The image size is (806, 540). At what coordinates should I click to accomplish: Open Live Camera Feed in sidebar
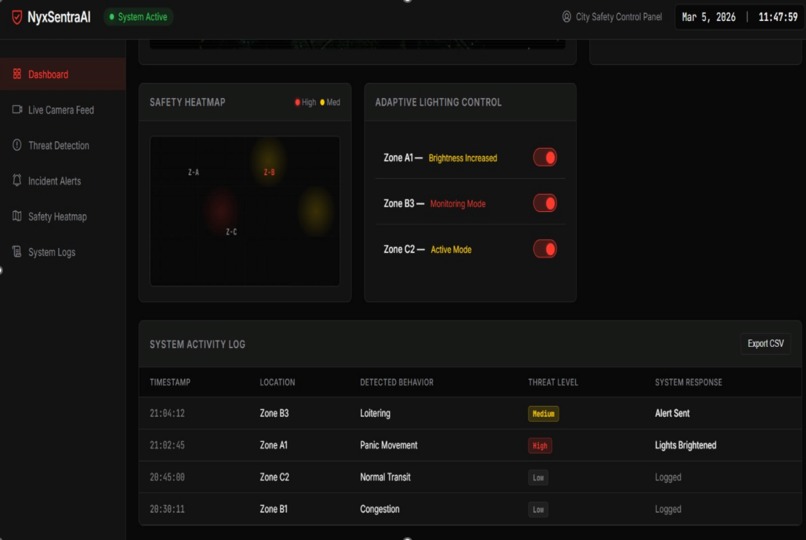63,109
